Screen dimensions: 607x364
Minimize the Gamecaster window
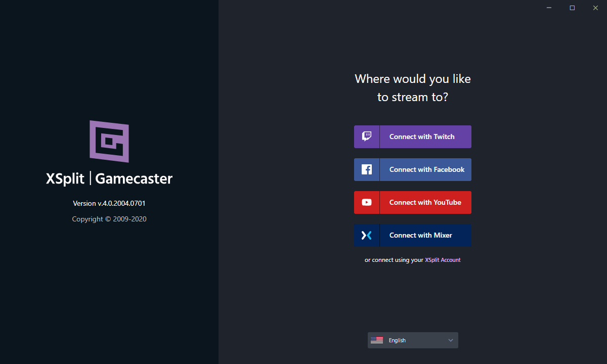coord(549,8)
